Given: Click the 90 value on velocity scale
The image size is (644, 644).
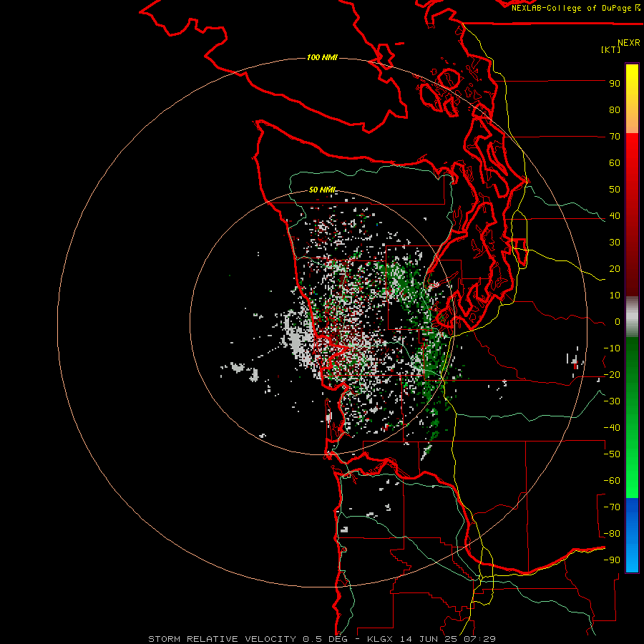Looking at the screenshot, I should 615,84.
